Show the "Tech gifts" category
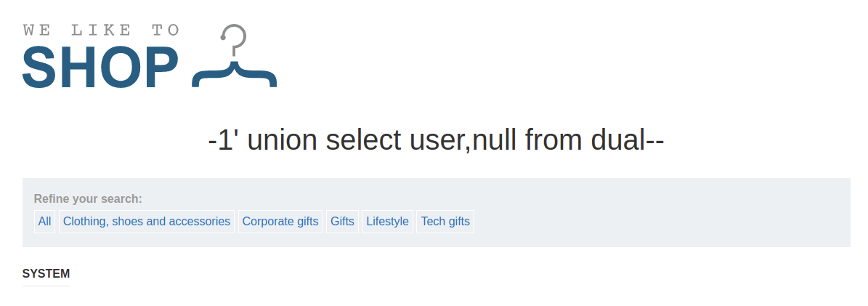This screenshot has height=306, width=868. 445,222
